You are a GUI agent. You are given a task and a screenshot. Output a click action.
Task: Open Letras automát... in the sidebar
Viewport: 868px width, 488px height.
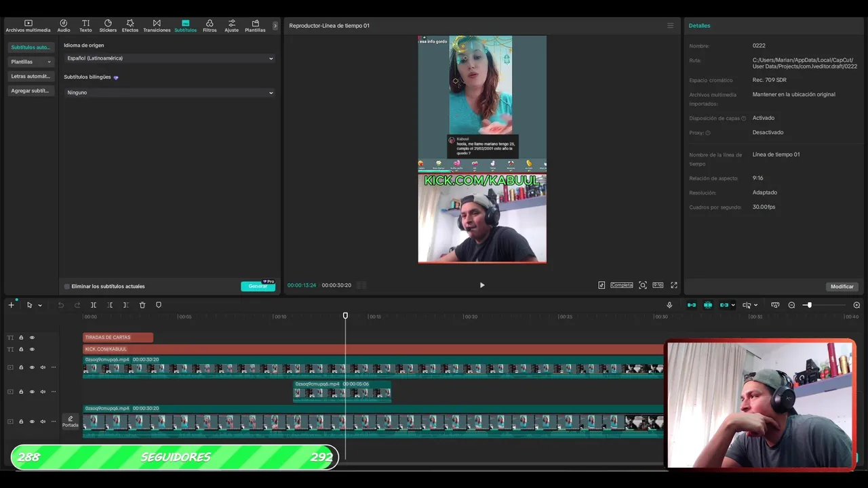point(31,76)
